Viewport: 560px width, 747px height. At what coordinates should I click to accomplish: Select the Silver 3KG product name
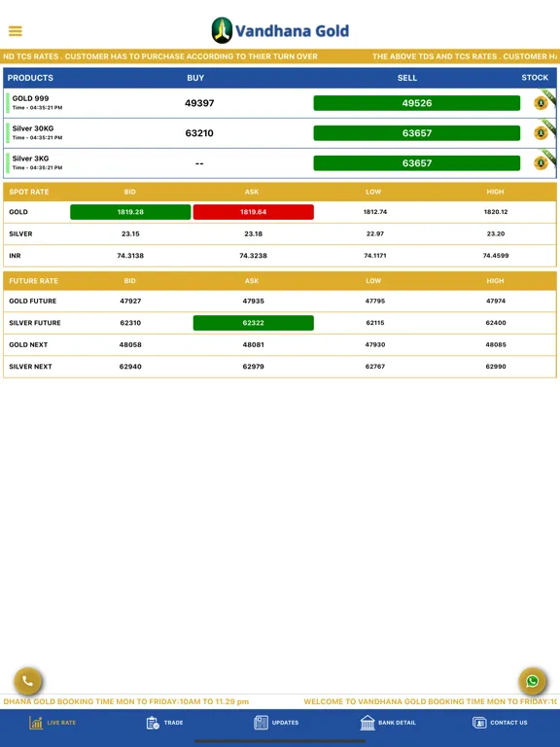point(30,159)
